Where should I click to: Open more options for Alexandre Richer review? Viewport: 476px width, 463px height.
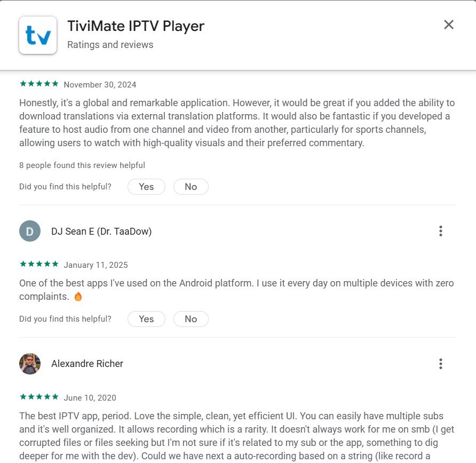pyautogui.click(x=440, y=363)
